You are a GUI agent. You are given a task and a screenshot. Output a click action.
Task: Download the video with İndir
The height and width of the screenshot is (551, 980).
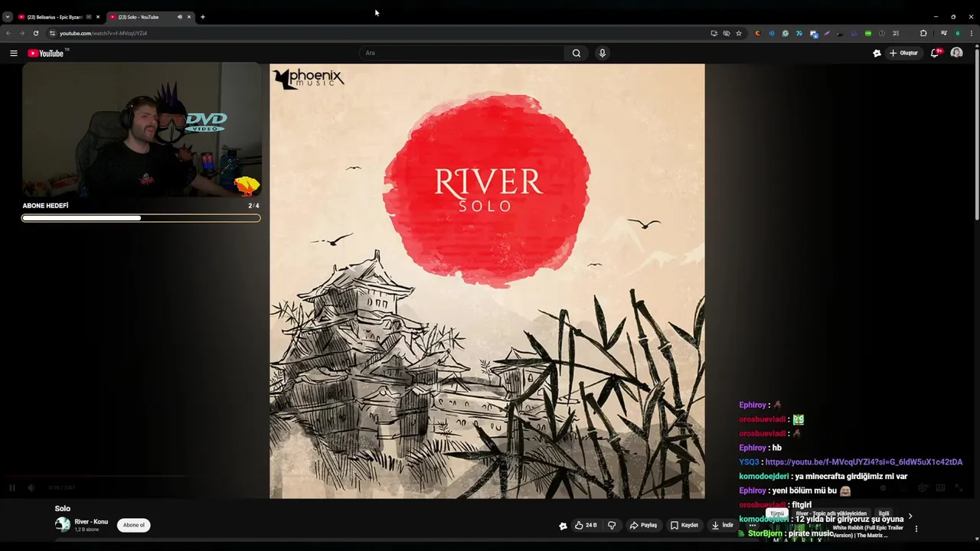tap(722, 525)
